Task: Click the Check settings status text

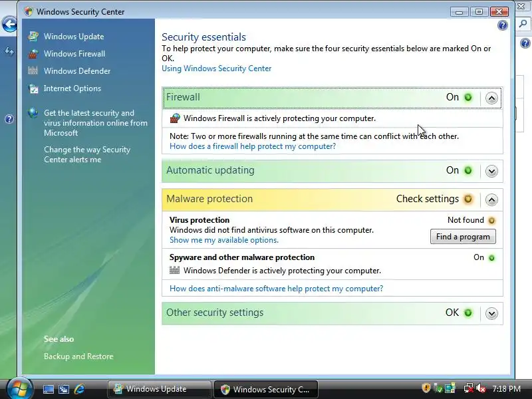Action: click(x=427, y=198)
